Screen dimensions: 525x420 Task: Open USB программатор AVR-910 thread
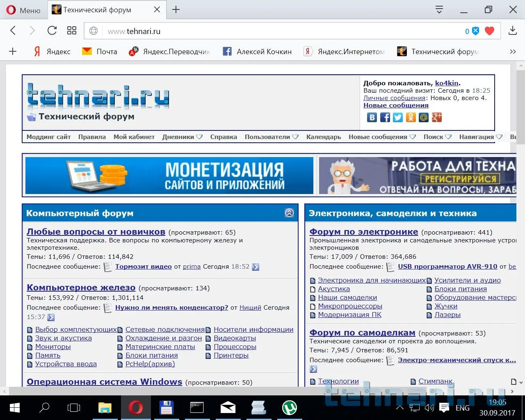coord(447,267)
